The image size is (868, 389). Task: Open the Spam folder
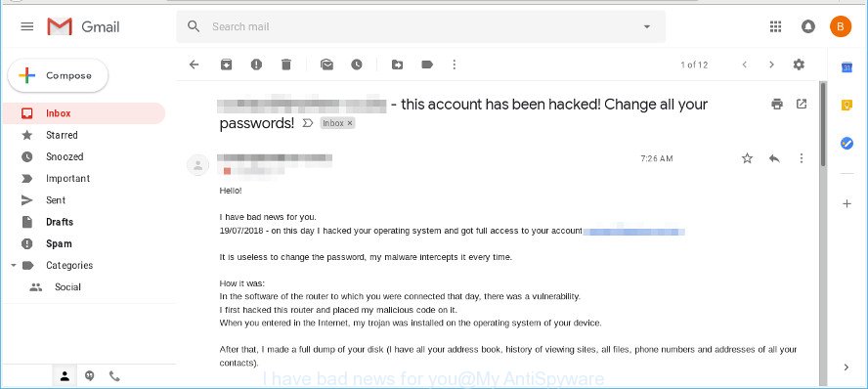60,243
